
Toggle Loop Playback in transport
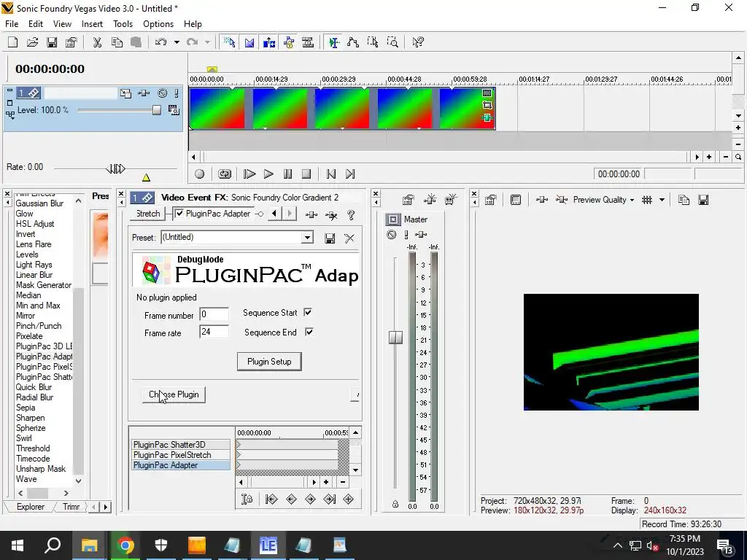225,174
